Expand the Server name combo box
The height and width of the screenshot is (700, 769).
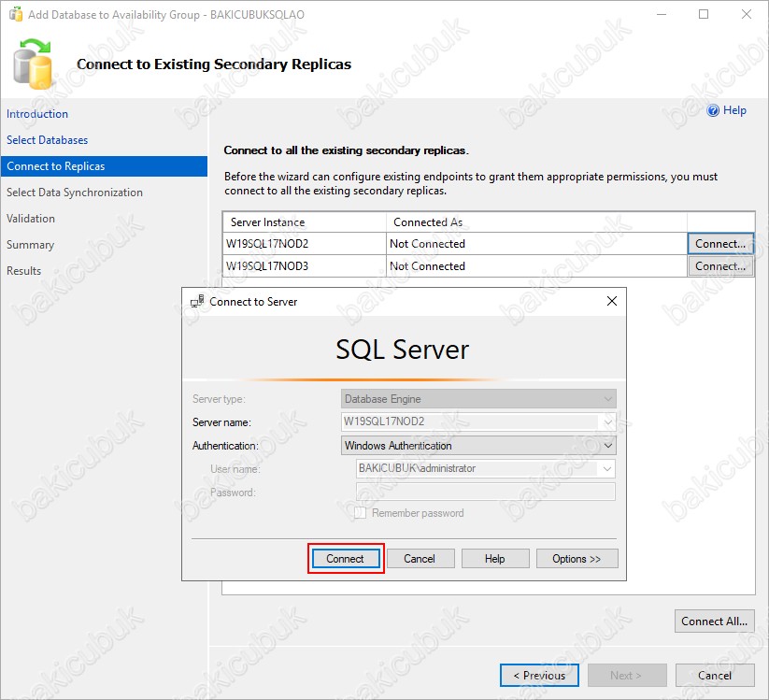(x=608, y=422)
